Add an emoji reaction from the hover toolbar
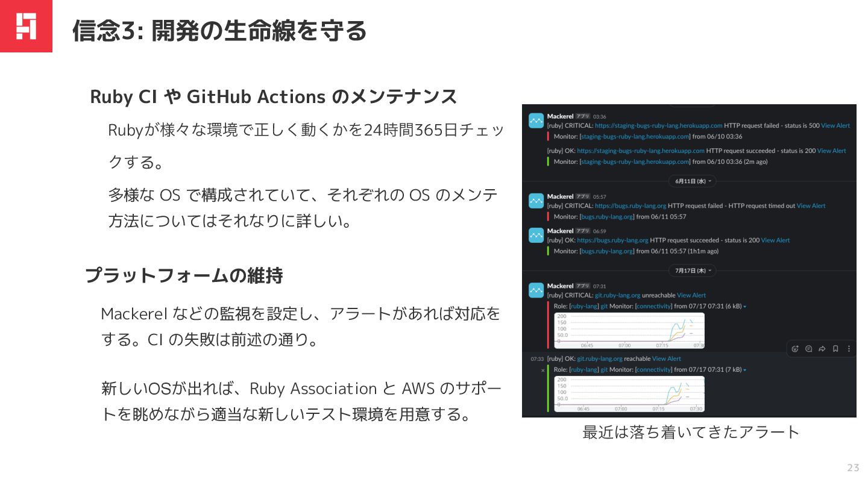The image size is (868, 488). point(795,348)
